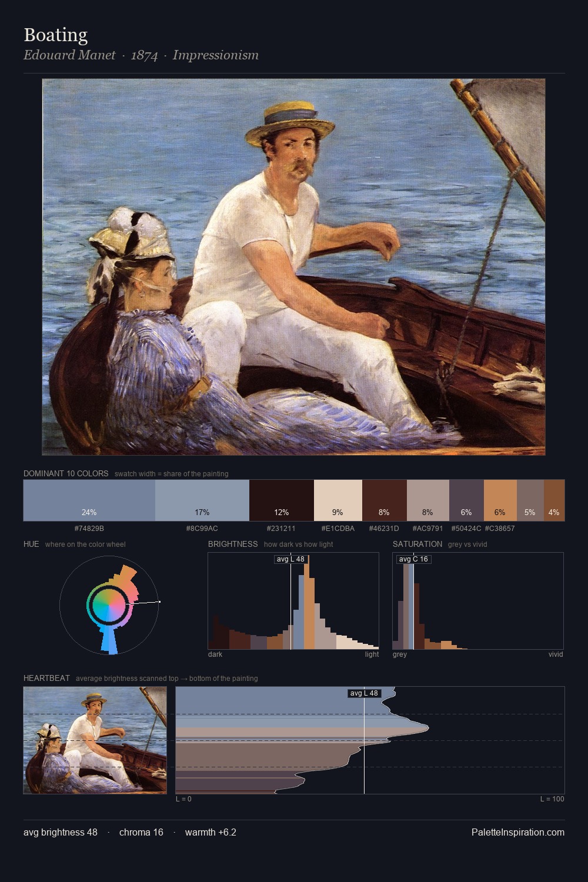
Task: Select the 8% taupe swatch #AC9791
Action: [428, 500]
